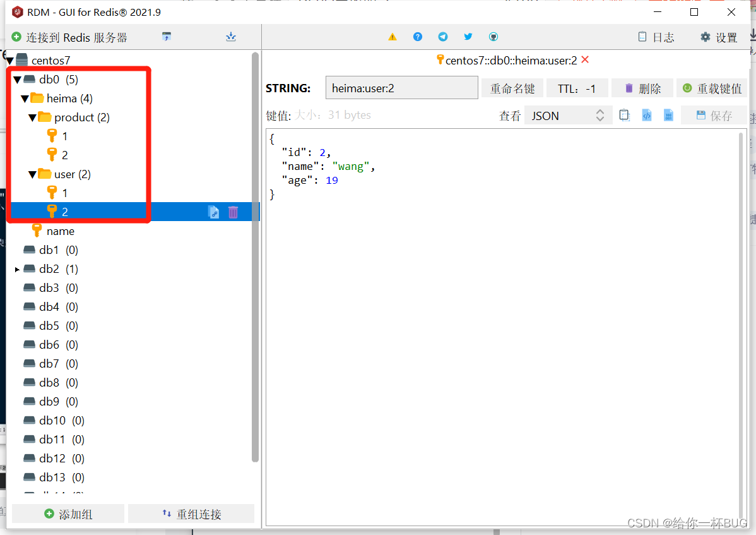Click the centos7 server icon

(x=21, y=60)
